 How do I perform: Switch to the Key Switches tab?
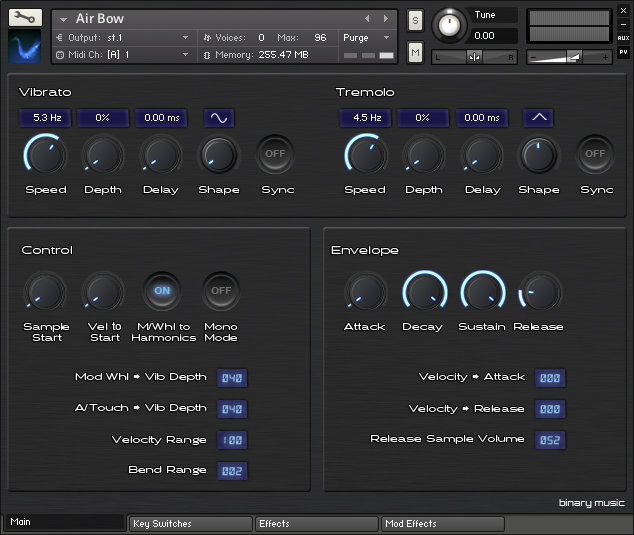(x=190, y=524)
